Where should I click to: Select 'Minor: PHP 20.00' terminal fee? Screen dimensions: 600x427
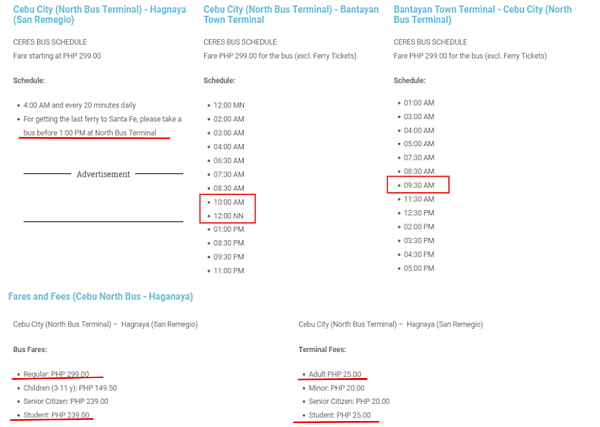(336, 388)
